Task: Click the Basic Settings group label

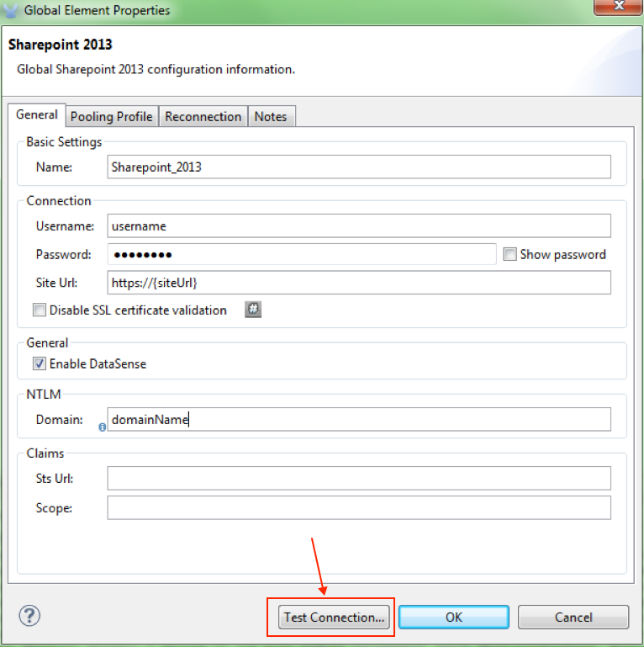Action: coord(64,142)
